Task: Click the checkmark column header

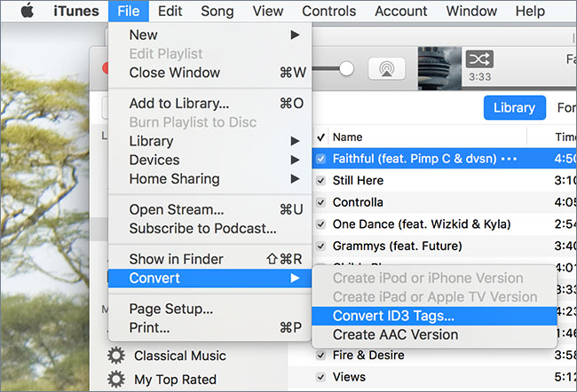Action: click(x=320, y=137)
